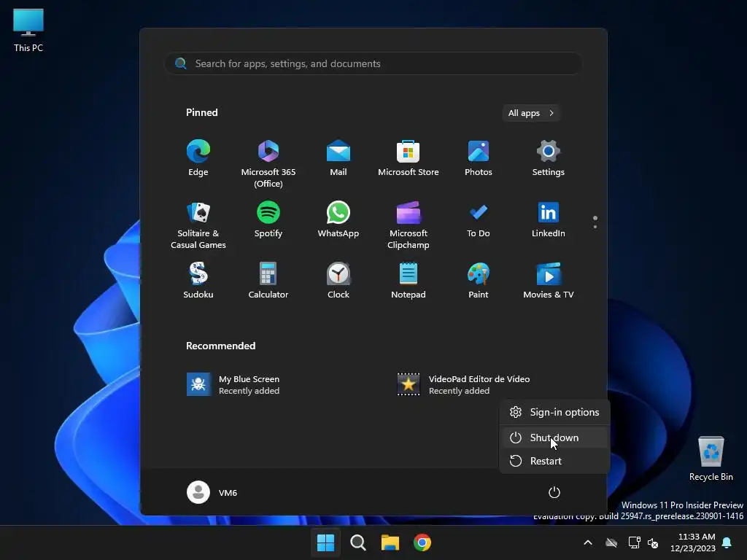Open the VM6 user account menu

pyautogui.click(x=212, y=492)
